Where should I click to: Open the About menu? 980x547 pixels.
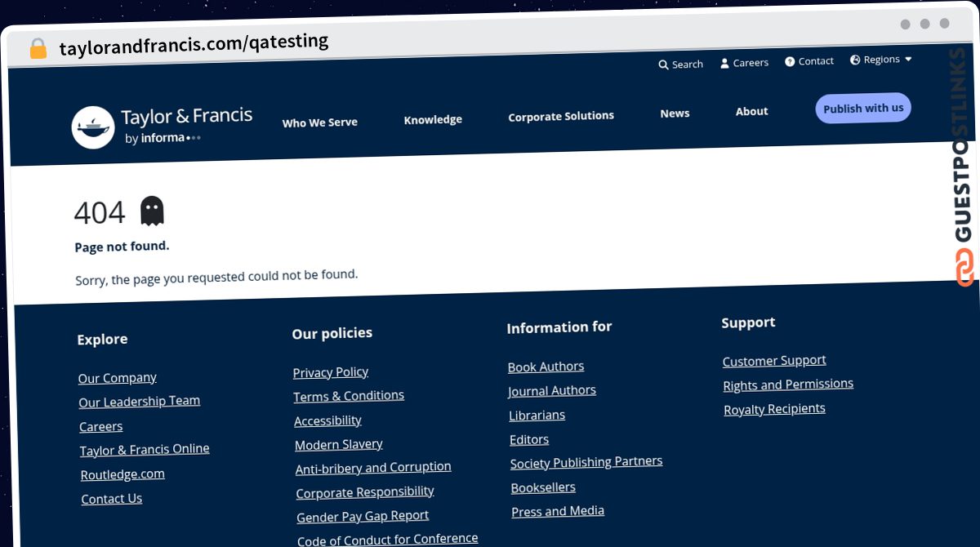[751, 111]
